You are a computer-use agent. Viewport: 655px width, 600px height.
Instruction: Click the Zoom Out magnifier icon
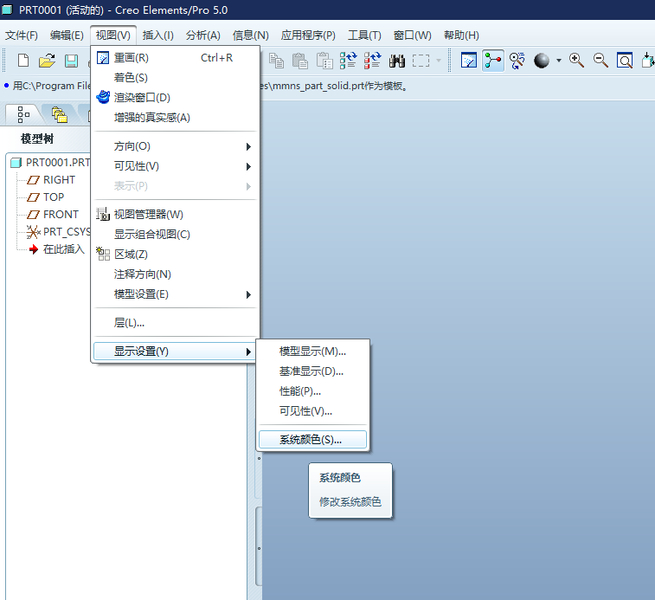600,61
